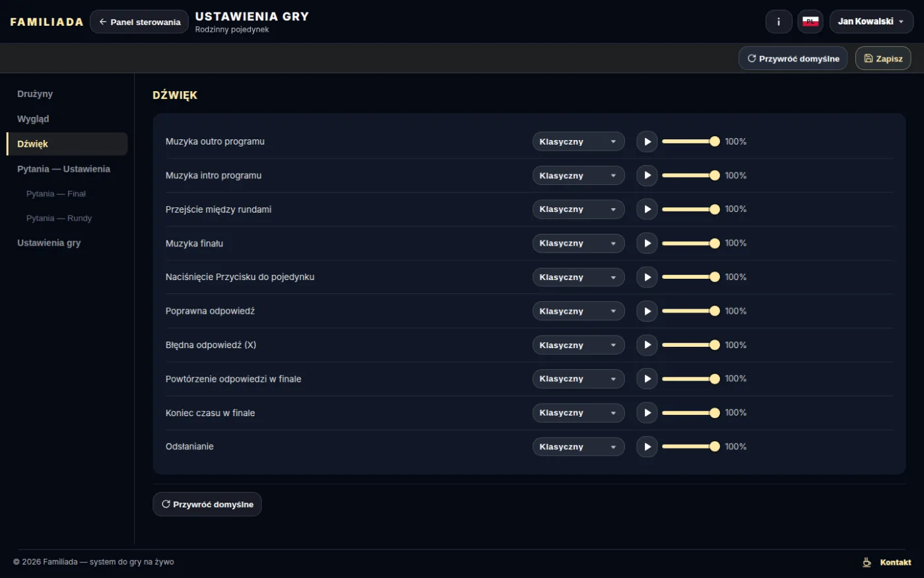Screen dimensions: 924x578
Task: Play the Poprawna odpowiedź sound
Action: [x=647, y=311]
